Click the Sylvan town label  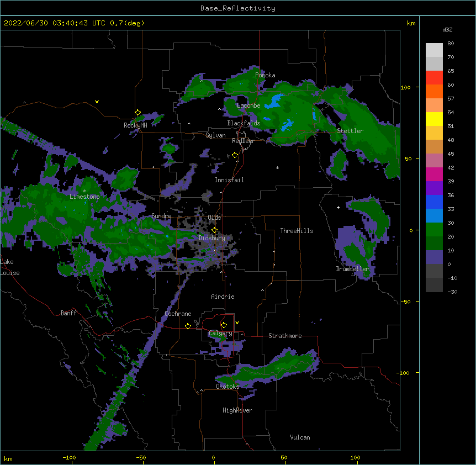(x=215, y=135)
